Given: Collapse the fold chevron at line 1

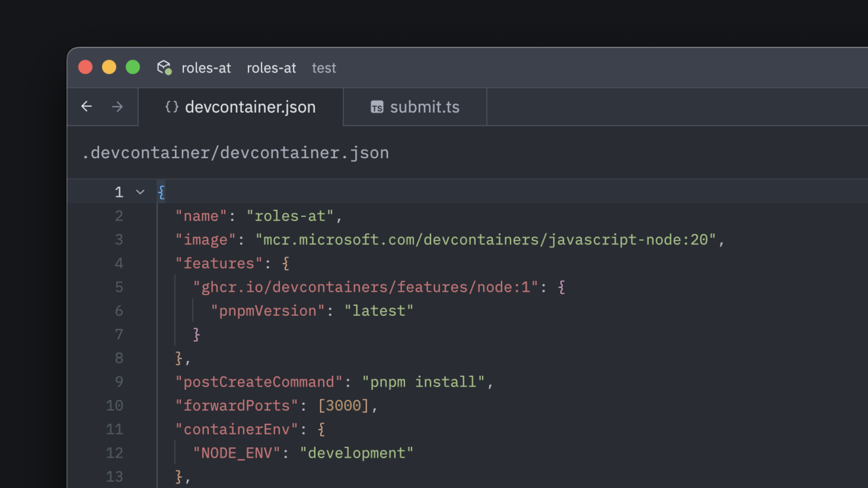Looking at the screenshot, I should tap(140, 192).
